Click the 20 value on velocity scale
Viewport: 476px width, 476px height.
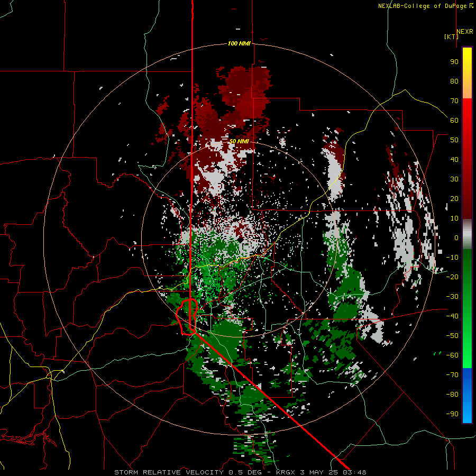pyautogui.click(x=454, y=199)
